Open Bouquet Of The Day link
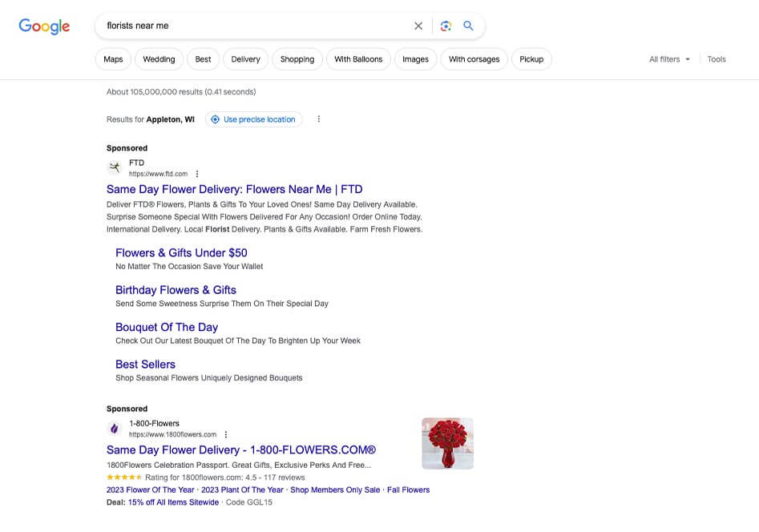759x532 pixels. point(167,327)
